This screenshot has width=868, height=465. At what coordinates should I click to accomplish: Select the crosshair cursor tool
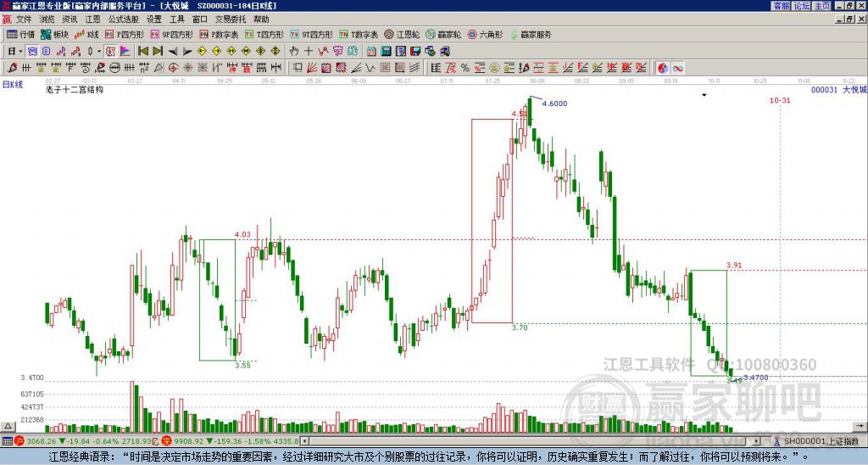(309, 51)
